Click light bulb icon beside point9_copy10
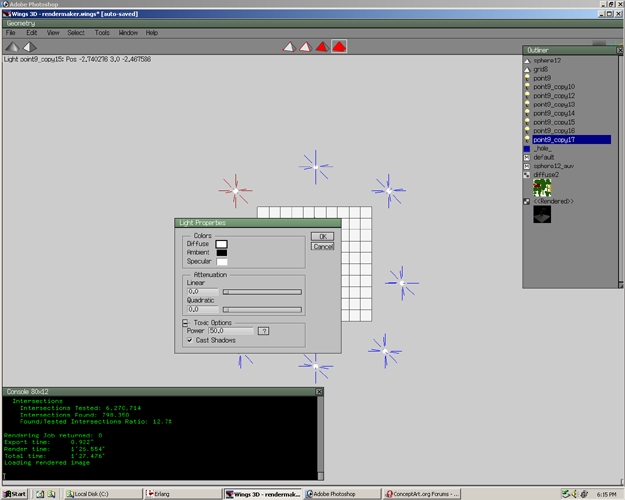625x500 pixels. pos(527,87)
